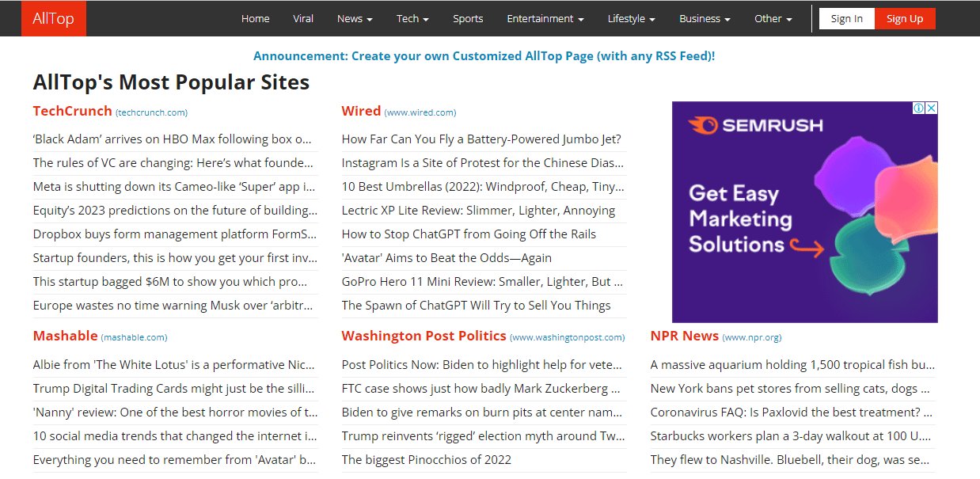Click the AllTop logo
This screenshot has height=479, width=980.
54,18
